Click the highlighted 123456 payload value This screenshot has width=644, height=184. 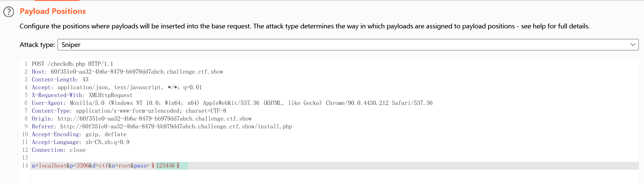coord(165,166)
